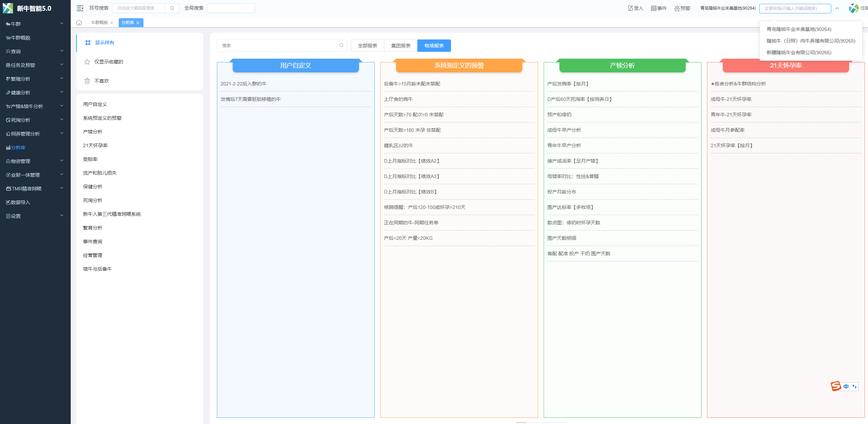Switch to the 牛群概貌 page tab

pos(100,23)
